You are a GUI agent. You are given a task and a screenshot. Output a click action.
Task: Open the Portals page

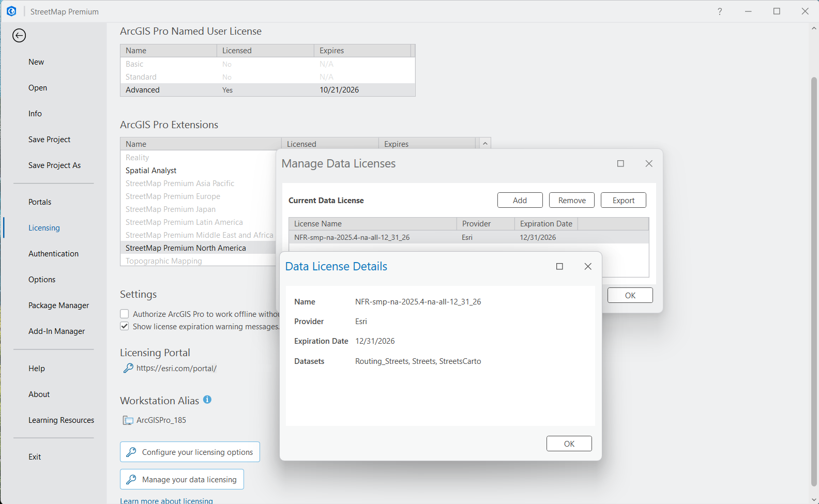pyautogui.click(x=40, y=202)
